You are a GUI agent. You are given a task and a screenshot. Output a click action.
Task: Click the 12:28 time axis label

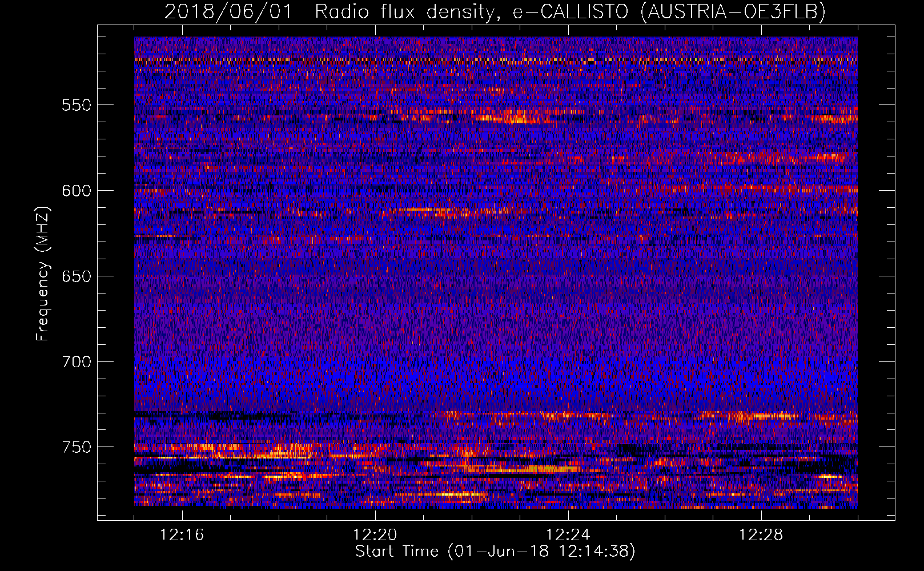(761, 535)
